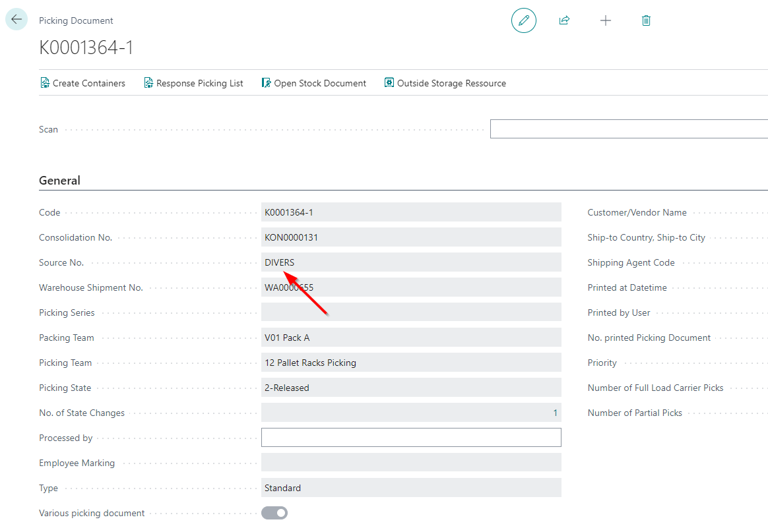This screenshot has height=532, width=768.
Task: Click the Packing Team V01 Pack A field
Action: 410,338
